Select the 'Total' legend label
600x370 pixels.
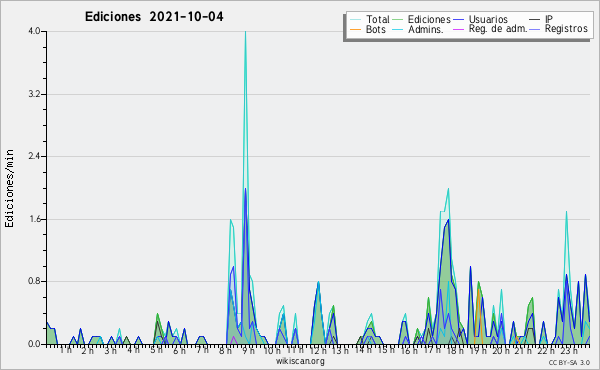378,19
